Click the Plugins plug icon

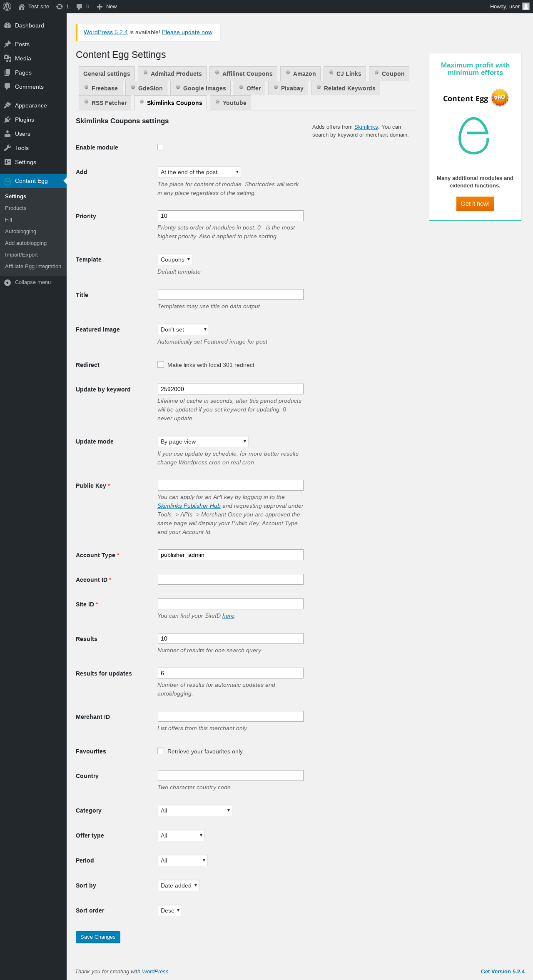[7, 120]
